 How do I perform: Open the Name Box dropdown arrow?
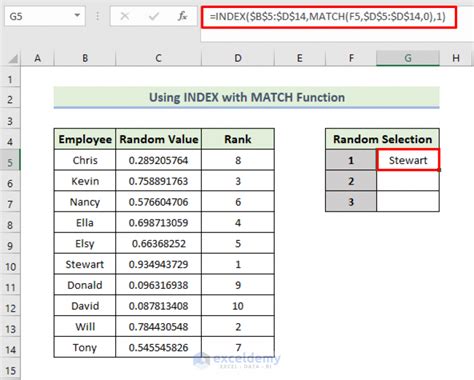[x=77, y=15]
